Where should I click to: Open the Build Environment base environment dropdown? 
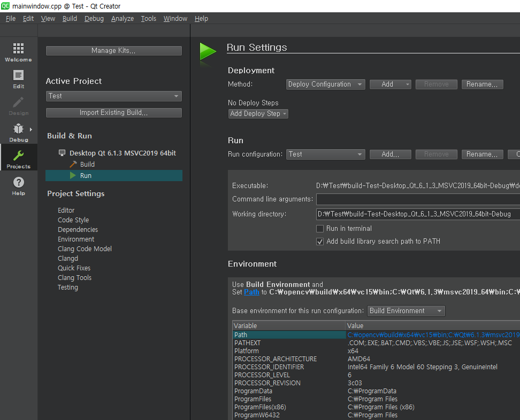tap(406, 310)
